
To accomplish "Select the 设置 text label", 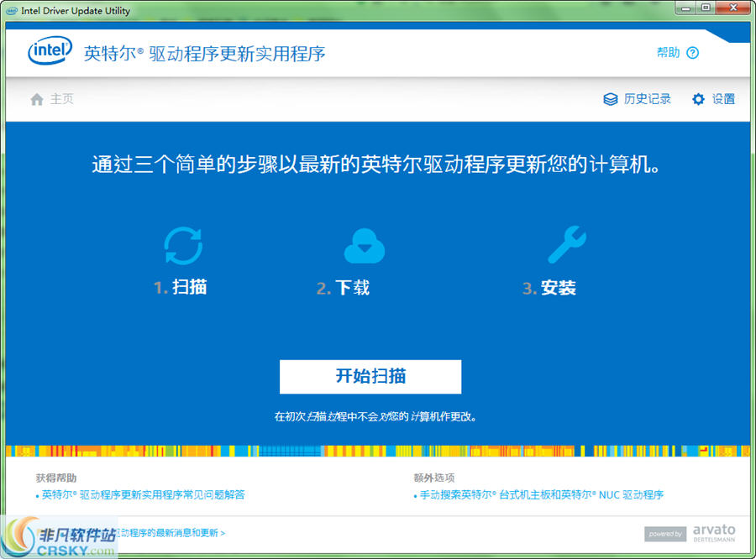I will point(722,98).
